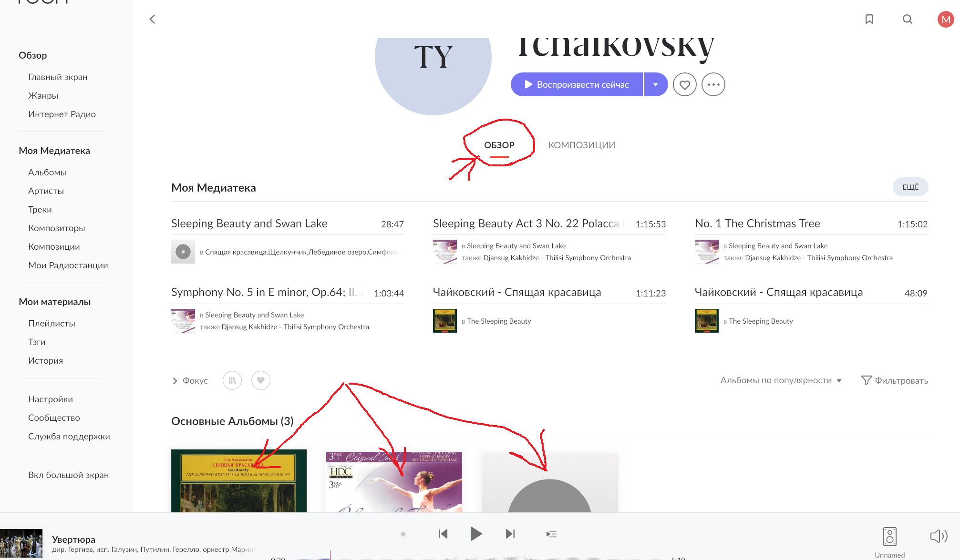Click The Sleeping Beauty album link under 1:11:23

(499, 321)
